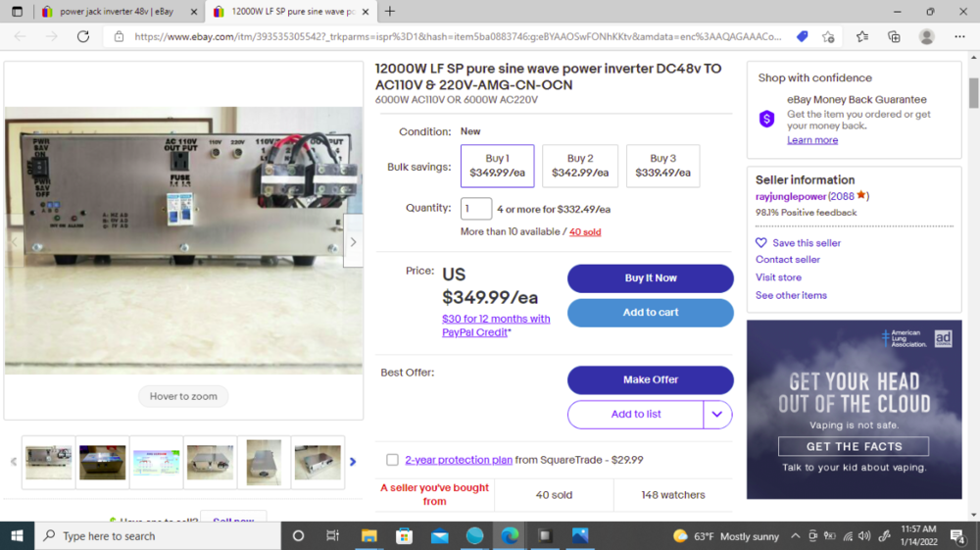Open the browser profile avatar
Image resolution: width=980 pixels, height=550 pixels.
(927, 37)
